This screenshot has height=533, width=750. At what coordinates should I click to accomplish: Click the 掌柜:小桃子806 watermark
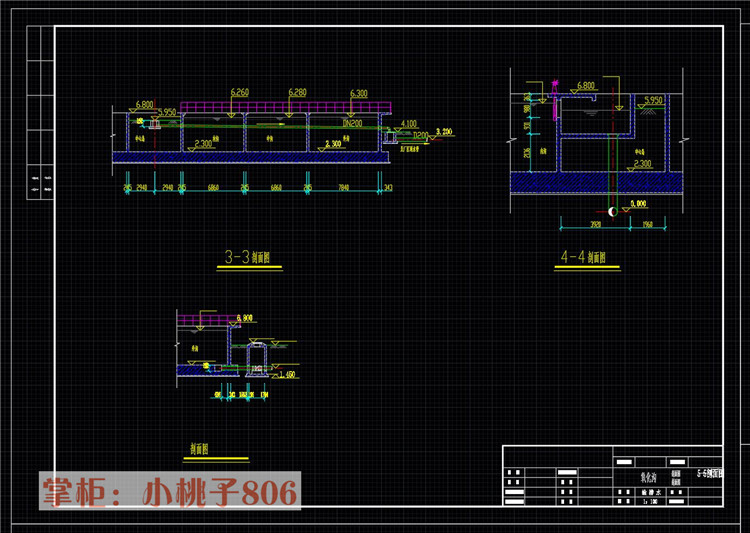point(170,491)
